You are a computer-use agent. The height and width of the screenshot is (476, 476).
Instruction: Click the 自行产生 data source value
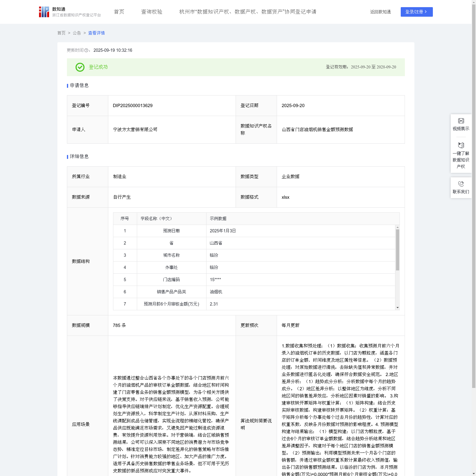[122, 197]
